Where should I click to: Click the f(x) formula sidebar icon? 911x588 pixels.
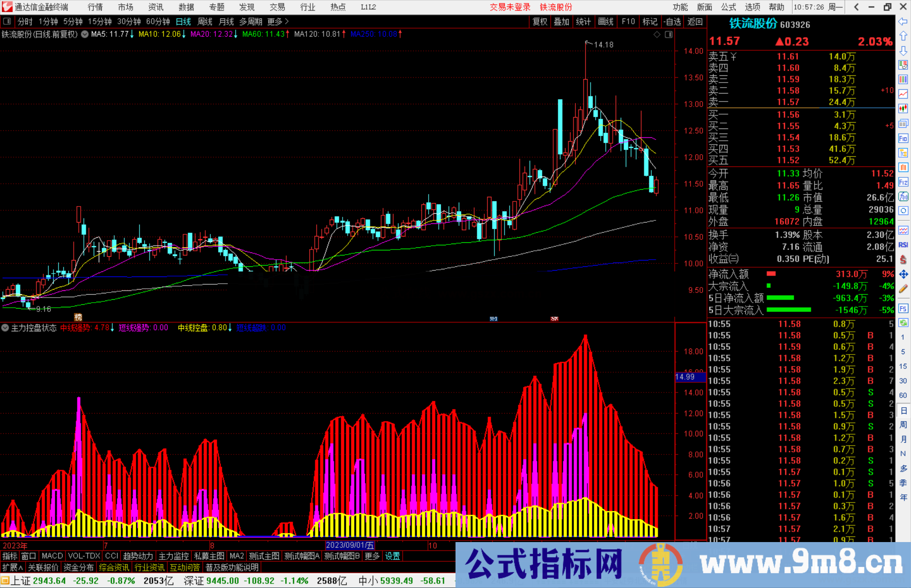[903, 196]
